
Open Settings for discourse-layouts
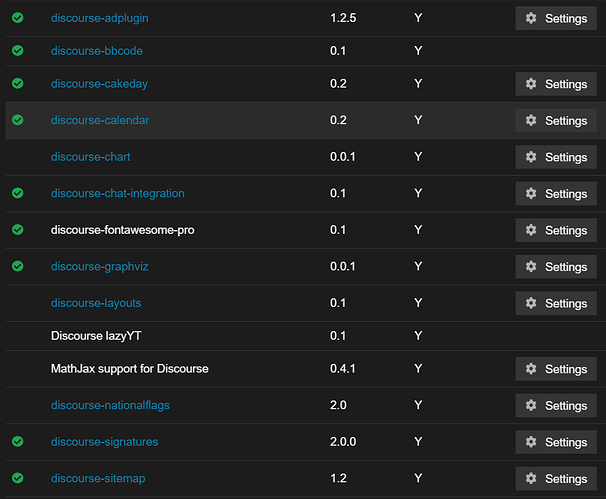click(x=556, y=303)
